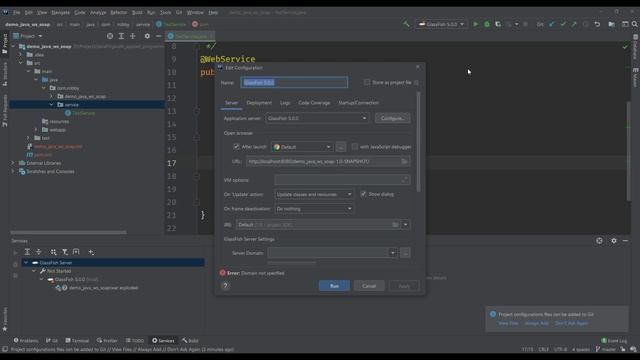This screenshot has height=360, width=640.
Task: Click Project panel horizontal scrollbar
Action: point(68,232)
